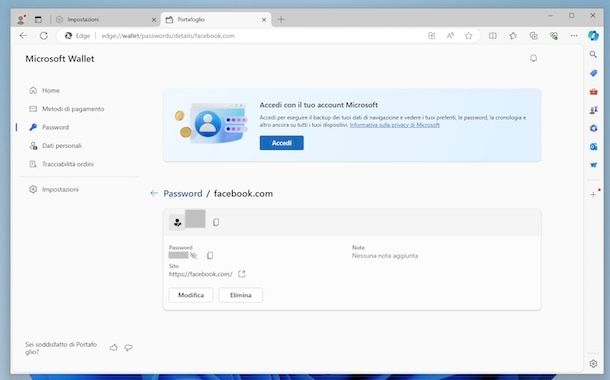The image size is (610, 380).
Task: Close the Impostazioni tab
Action: (x=154, y=19)
